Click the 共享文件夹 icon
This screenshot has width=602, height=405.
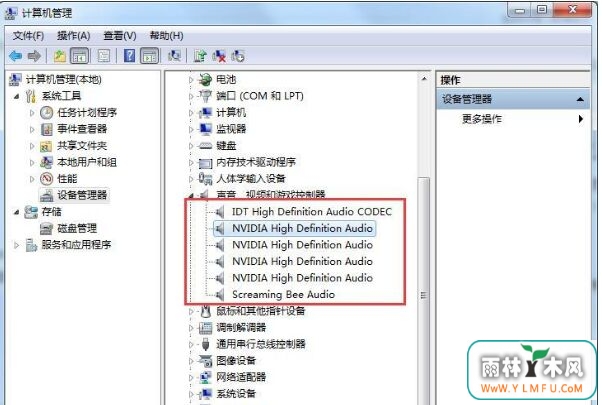point(46,146)
